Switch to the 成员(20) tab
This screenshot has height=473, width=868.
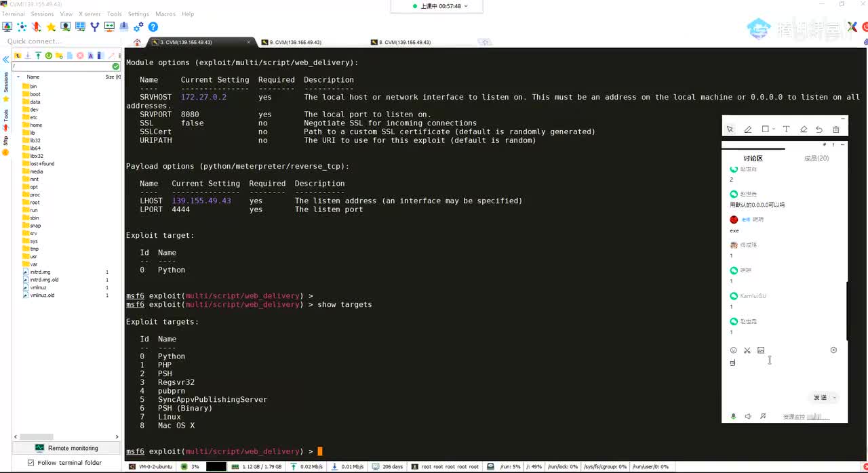point(816,159)
